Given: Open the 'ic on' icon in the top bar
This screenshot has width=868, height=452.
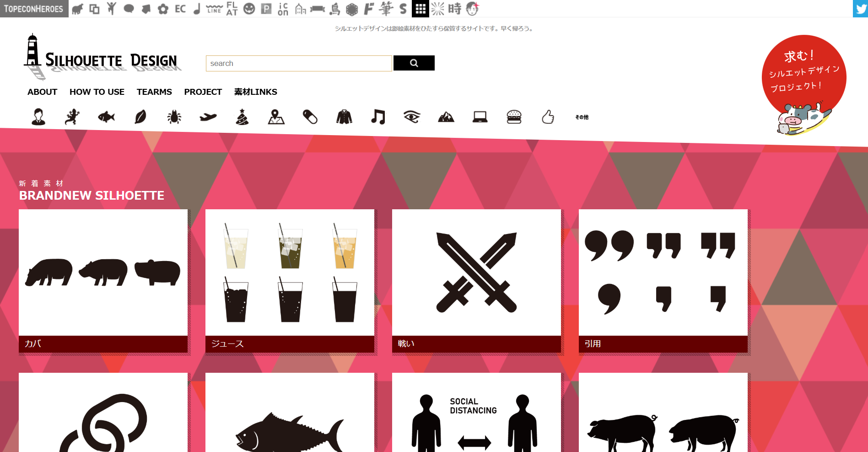Looking at the screenshot, I should pyautogui.click(x=283, y=9).
